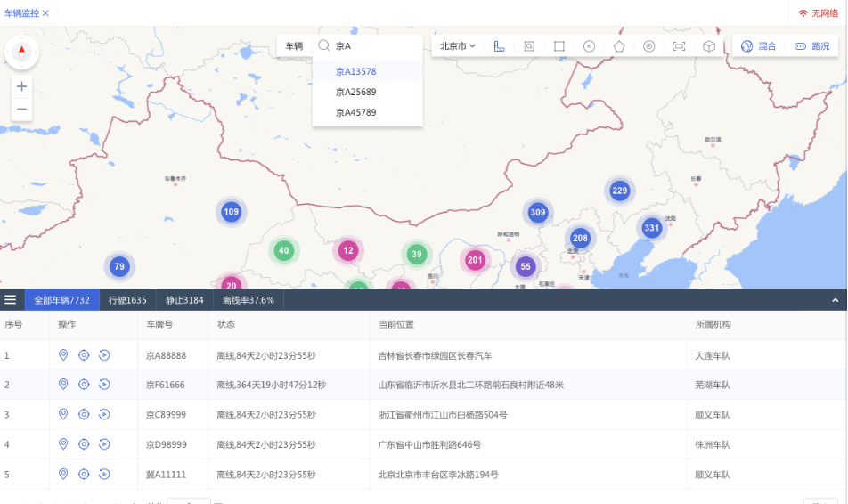Switch to 静止3184 tab
The width and height of the screenshot is (848, 504).
click(184, 300)
